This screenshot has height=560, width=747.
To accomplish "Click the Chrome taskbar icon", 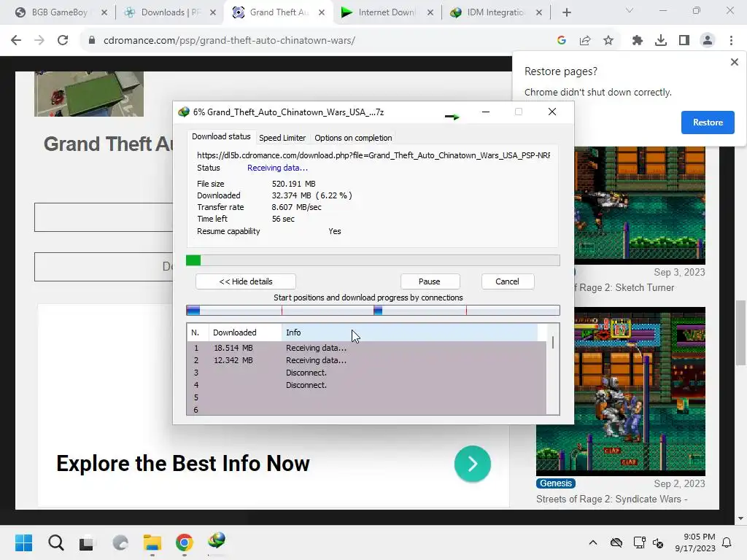I will click(185, 542).
